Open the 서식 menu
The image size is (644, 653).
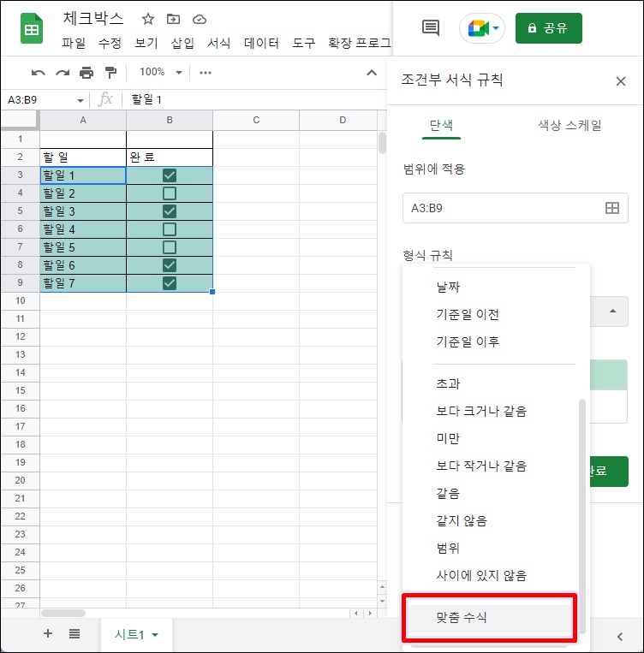click(x=219, y=43)
